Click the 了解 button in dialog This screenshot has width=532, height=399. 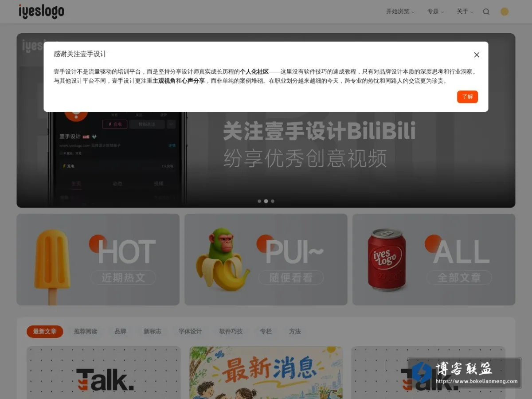(467, 97)
